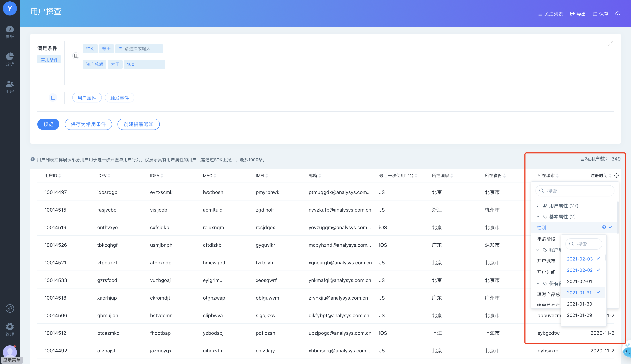Sort by 邮箱 column arrows
This screenshot has height=364, width=631.
(320, 175)
